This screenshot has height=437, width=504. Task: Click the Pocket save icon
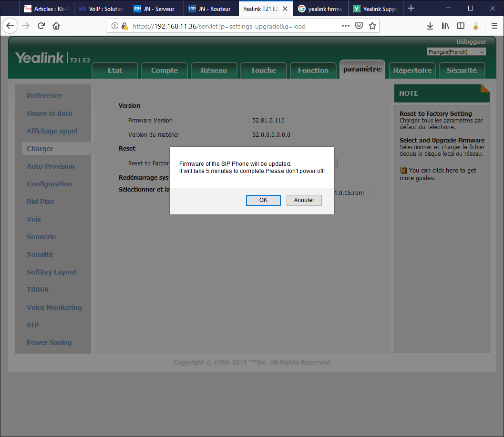(x=360, y=26)
